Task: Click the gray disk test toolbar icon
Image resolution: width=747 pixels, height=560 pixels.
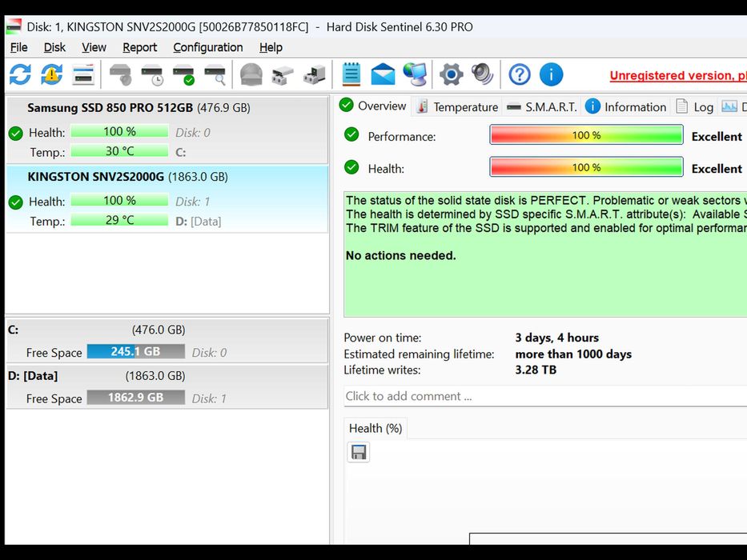Action: click(121, 74)
